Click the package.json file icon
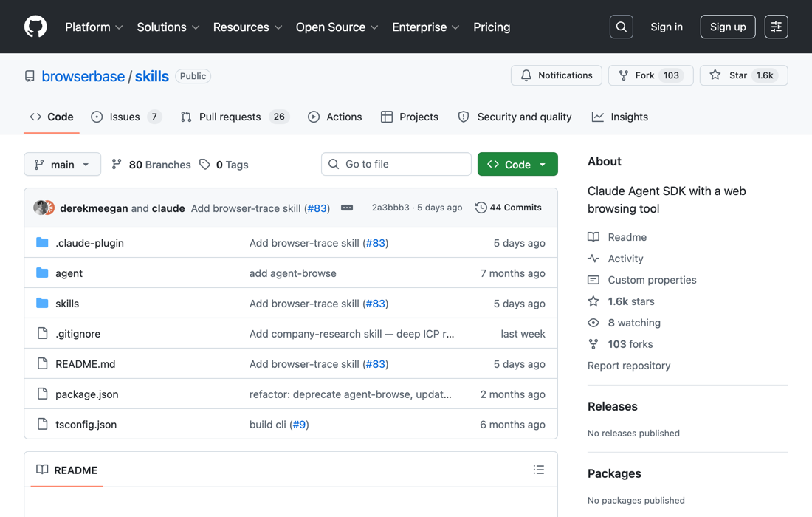812x517 pixels. pyautogui.click(x=43, y=394)
